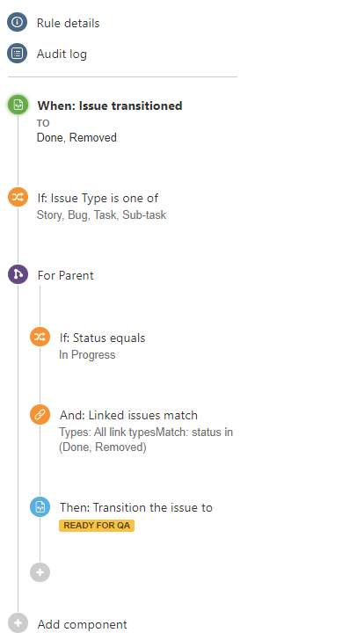Open the Rule details section

pyautogui.click(x=69, y=23)
